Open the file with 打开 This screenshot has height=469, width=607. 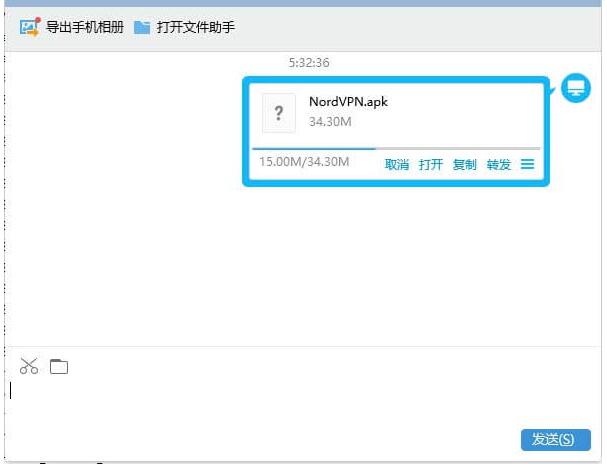pos(430,164)
